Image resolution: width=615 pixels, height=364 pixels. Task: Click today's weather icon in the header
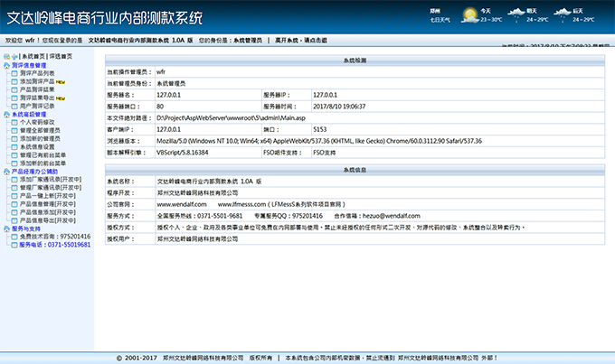tap(469, 14)
